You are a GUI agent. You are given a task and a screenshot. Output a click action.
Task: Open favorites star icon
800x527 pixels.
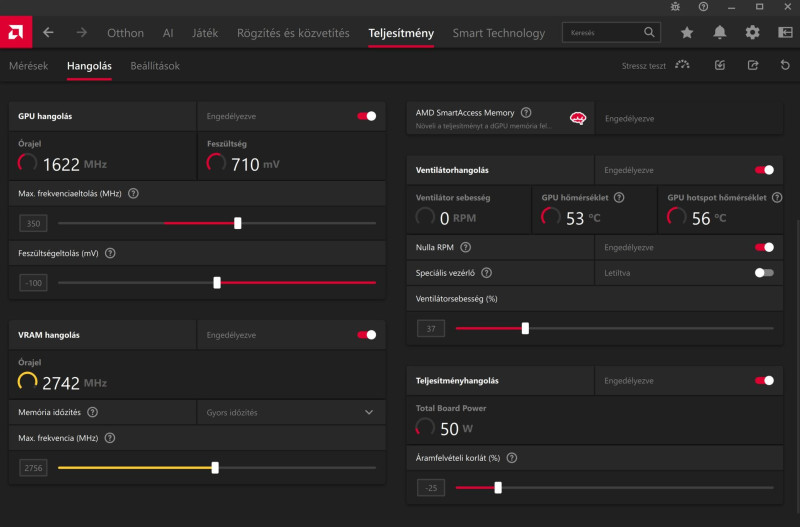(x=687, y=33)
